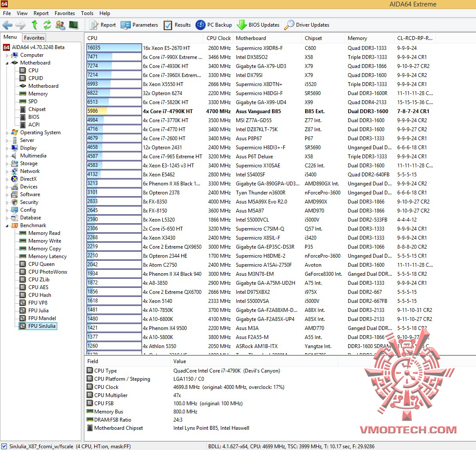Image resolution: width=476 pixels, height=450 pixels.
Task: Collapse the Benchmark tree node
Action: coord(7,226)
